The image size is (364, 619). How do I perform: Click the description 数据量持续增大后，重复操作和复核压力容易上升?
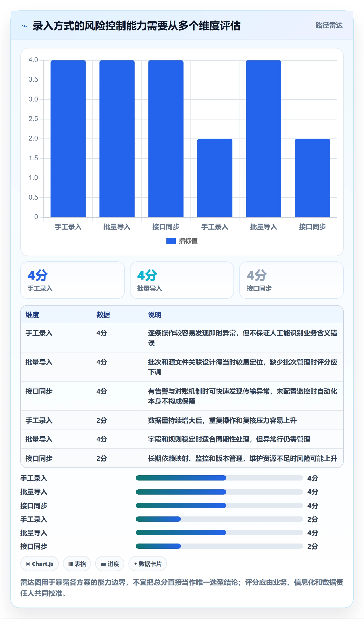tap(222, 420)
